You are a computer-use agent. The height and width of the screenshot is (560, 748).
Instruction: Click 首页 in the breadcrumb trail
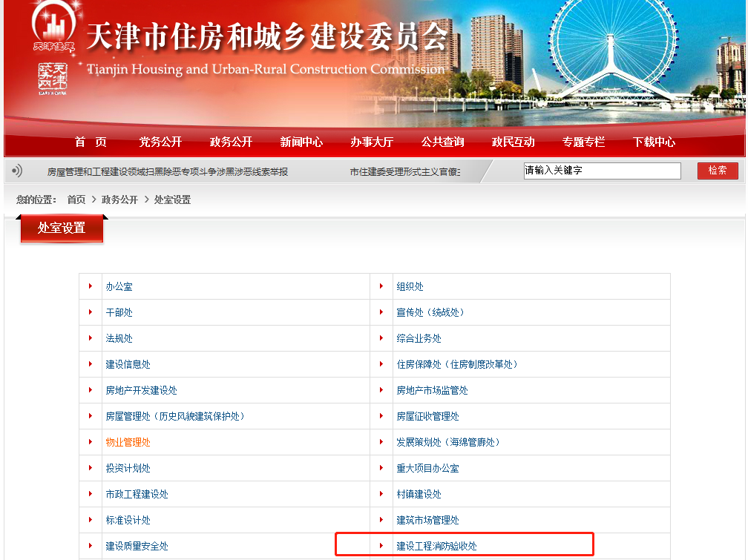pyautogui.click(x=76, y=200)
